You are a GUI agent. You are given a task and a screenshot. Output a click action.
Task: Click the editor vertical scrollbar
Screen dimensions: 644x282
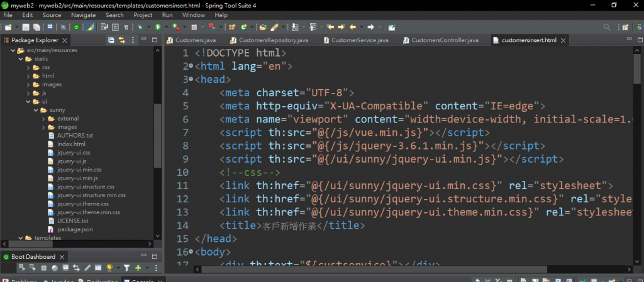637,68
